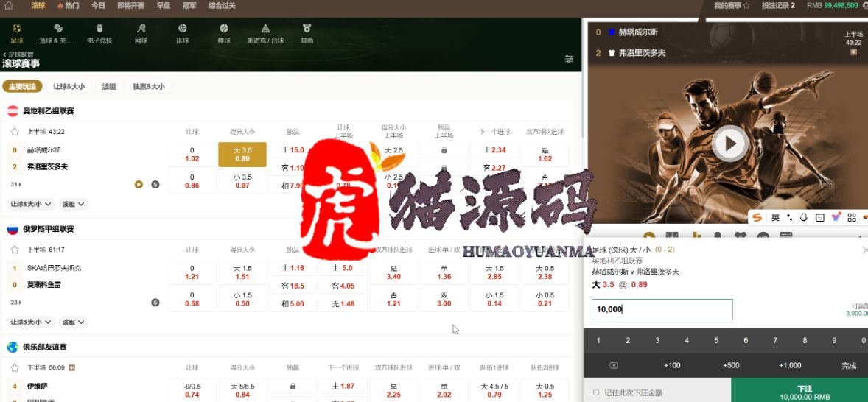Viewport: 868px width, 402px height.
Task: Add +1,000 to bet amount
Action: pos(790,365)
